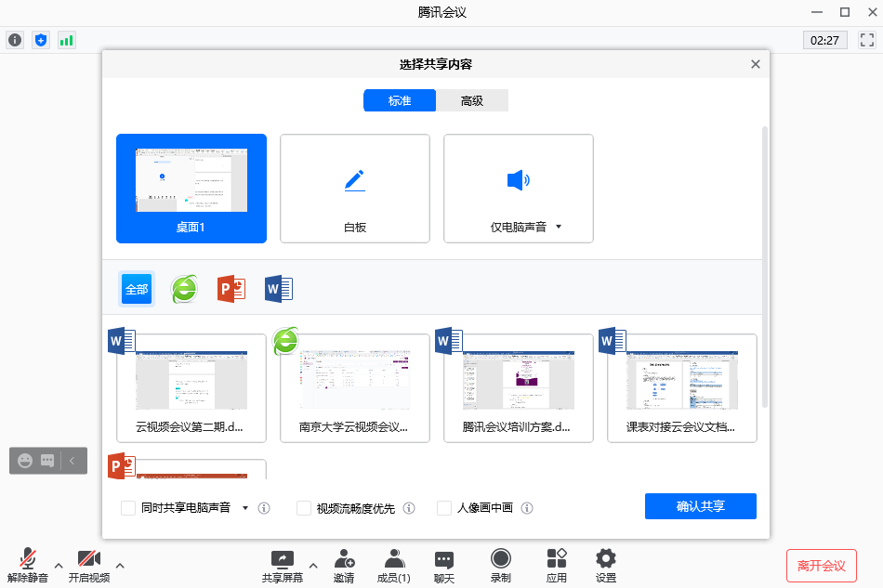Click the 共享屏幕 toolbar icon

click(283, 566)
